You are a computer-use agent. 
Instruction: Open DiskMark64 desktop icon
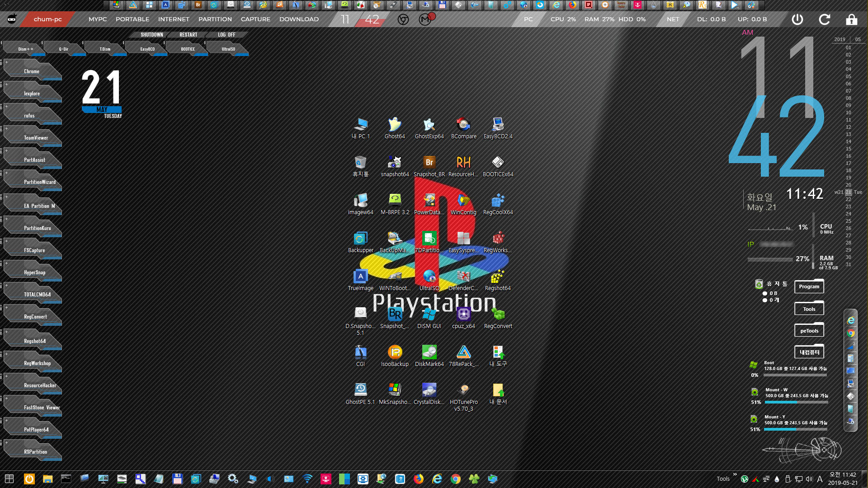click(x=429, y=356)
